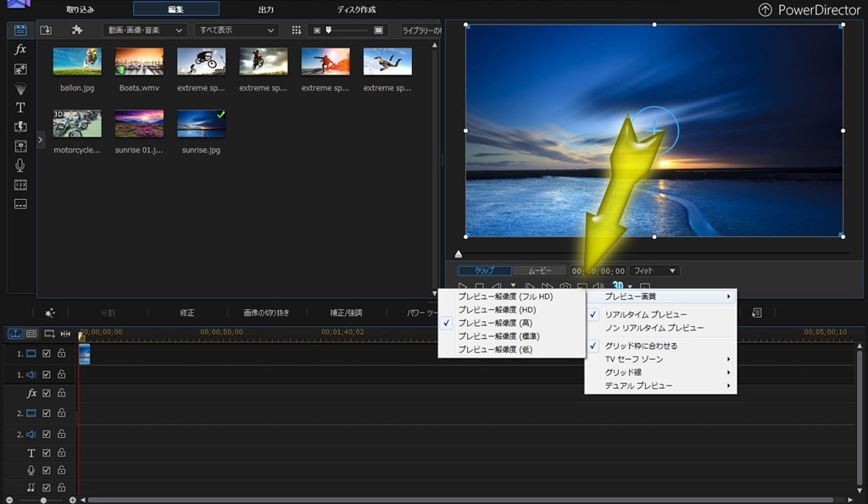
Task: Select the クリップ preview mode button
Action: pos(484,271)
